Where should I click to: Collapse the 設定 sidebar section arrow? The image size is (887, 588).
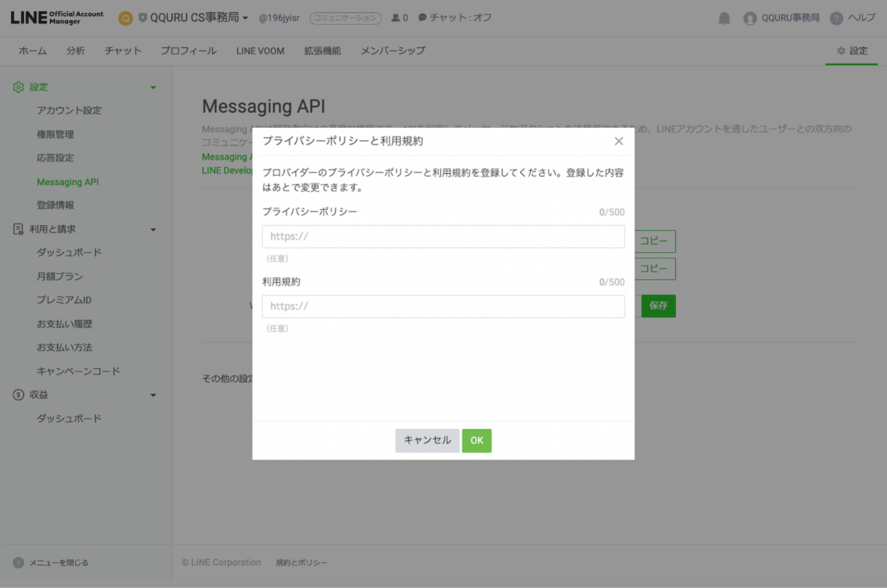pos(153,88)
